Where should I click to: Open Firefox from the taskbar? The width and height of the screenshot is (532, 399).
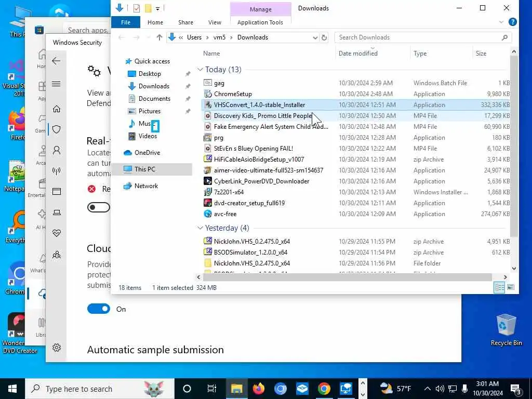click(259, 389)
